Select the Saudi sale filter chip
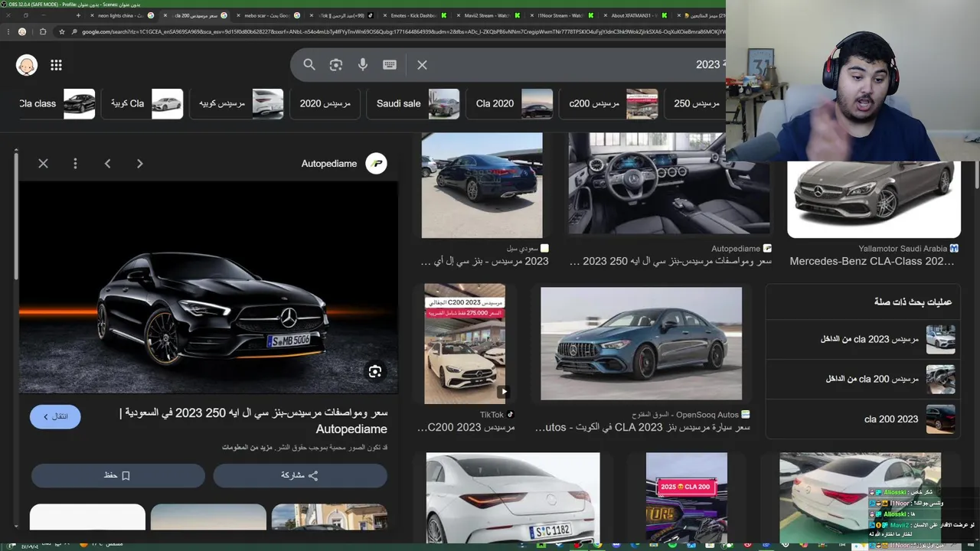This screenshot has height=551, width=980. coord(415,103)
